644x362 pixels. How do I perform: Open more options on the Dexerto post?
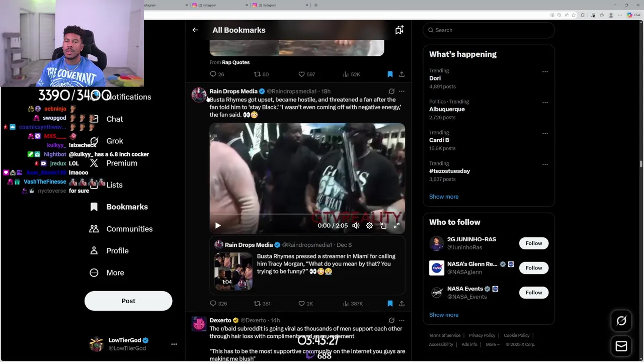point(401,320)
